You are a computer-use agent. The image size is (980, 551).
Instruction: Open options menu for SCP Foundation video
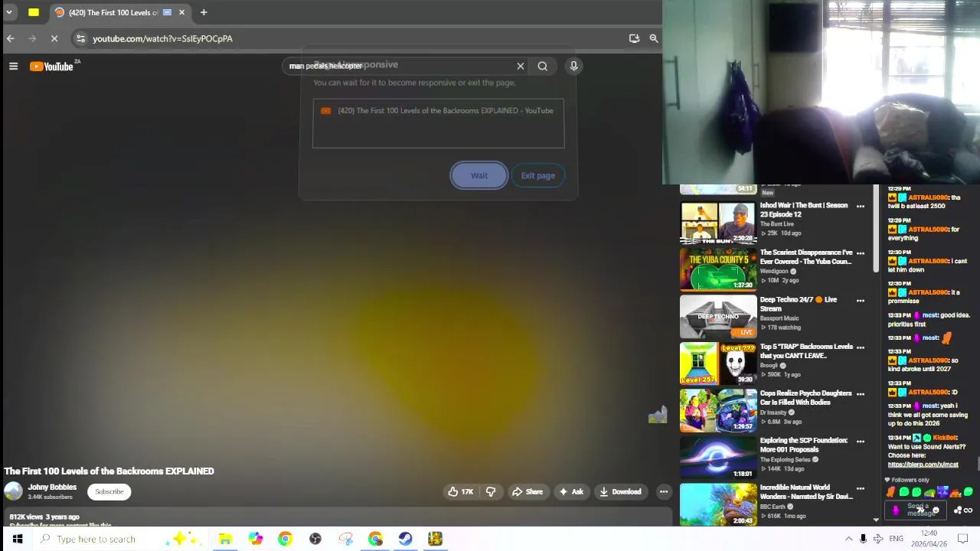click(x=861, y=442)
